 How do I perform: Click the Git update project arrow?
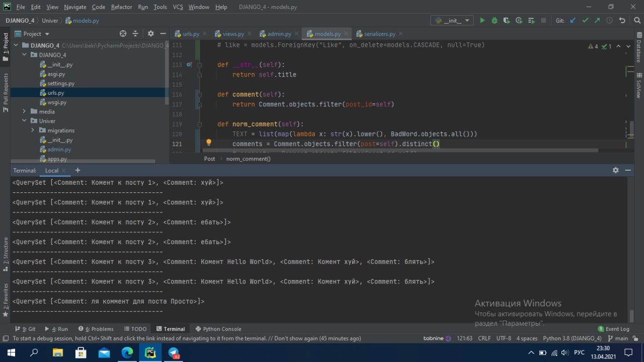pyautogui.click(x=573, y=21)
